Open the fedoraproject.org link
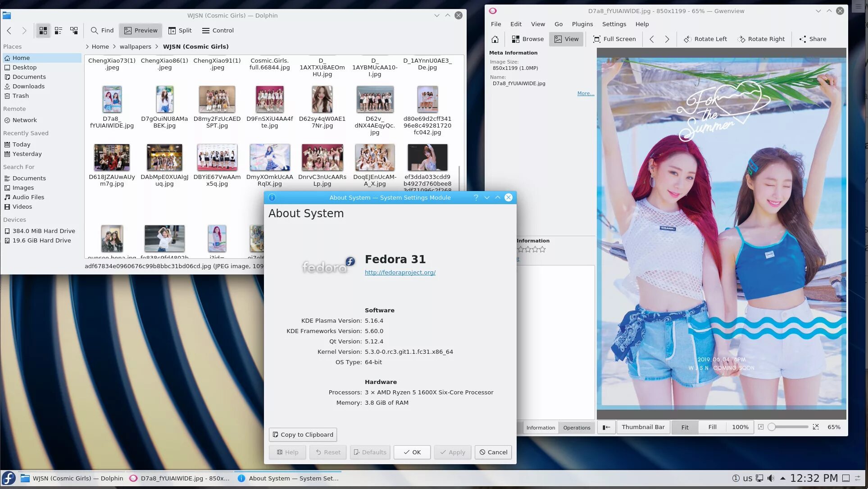Image resolution: width=868 pixels, height=489 pixels. click(x=400, y=272)
